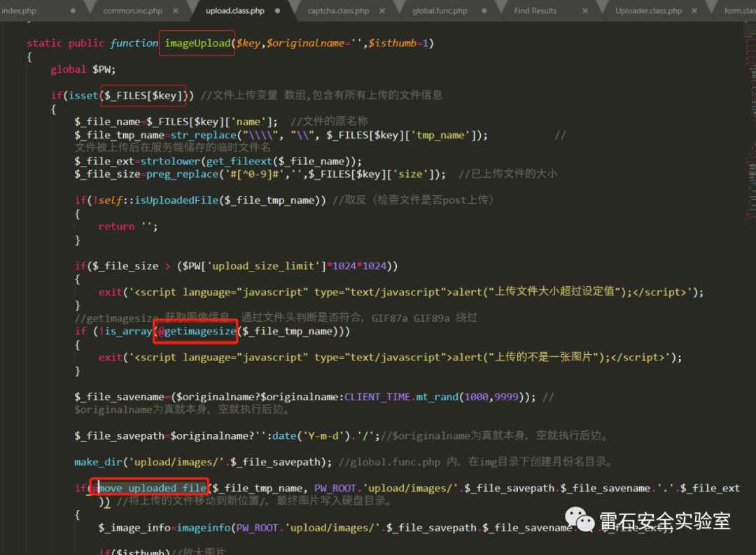Click the return '' statement
The image size is (756, 555).
point(128,226)
